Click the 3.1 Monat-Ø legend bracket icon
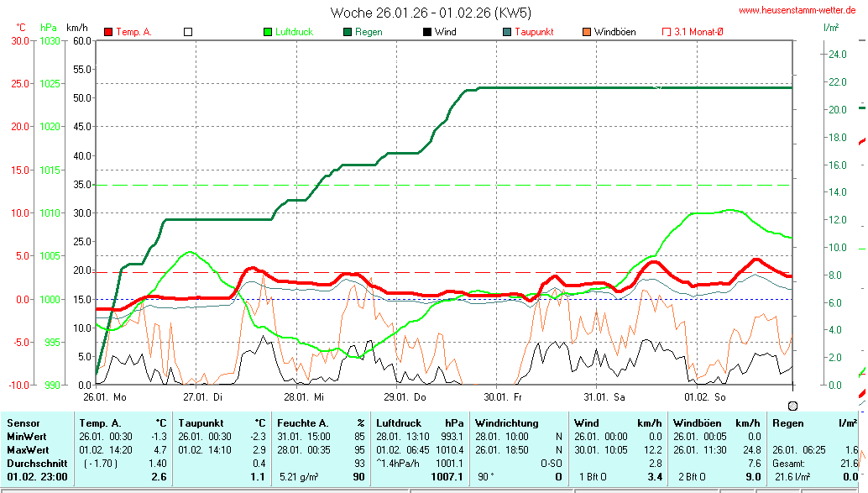The width and height of the screenshot is (868, 493). (667, 32)
